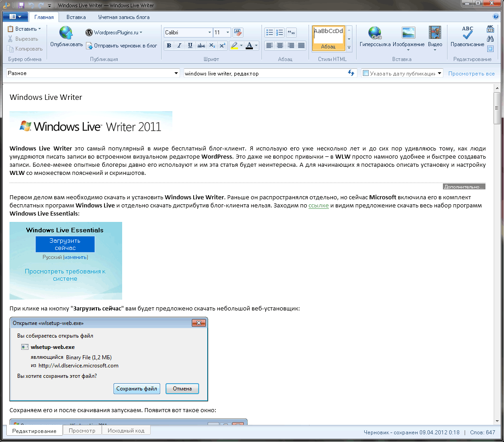Open word count ABC 123 icon

click(490, 29)
